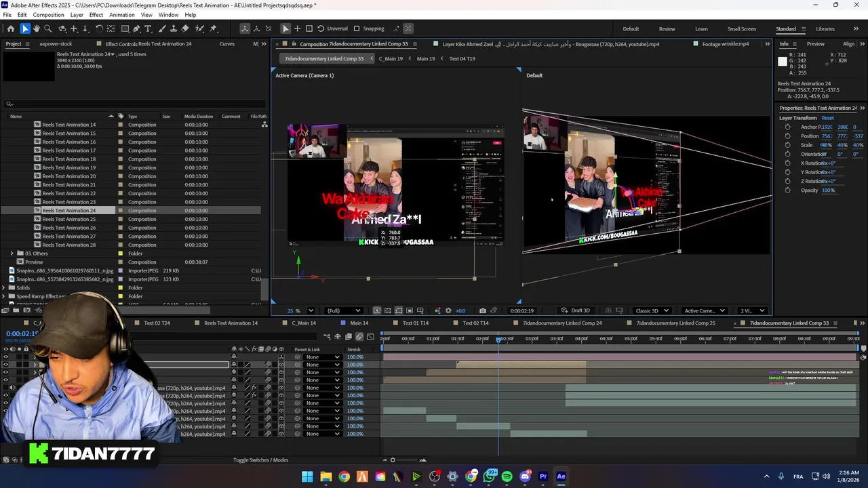Open Premiere Pro from the taskbar
Viewport: 868px width, 488px height.
pyautogui.click(x=542, y=476)
